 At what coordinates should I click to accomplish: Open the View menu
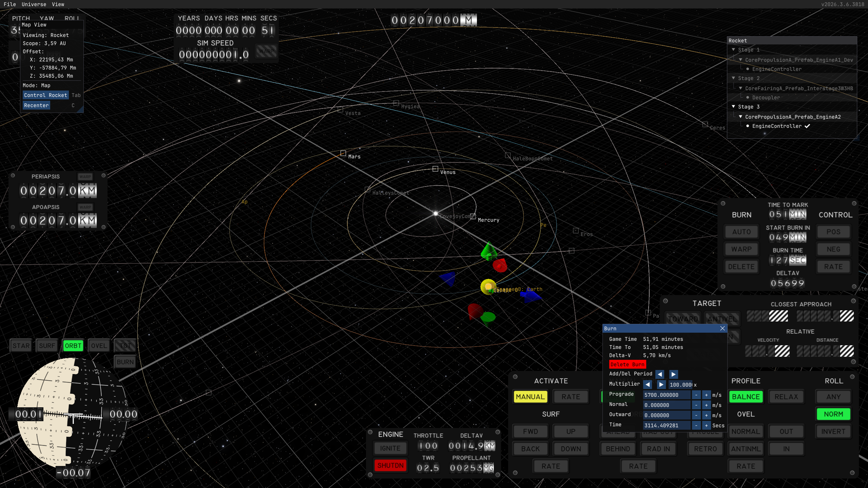click(x=58, y=4)
